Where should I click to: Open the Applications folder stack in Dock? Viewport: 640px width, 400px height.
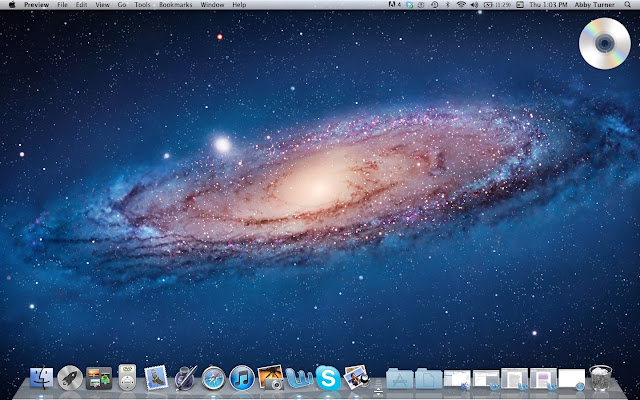point(400,378)
